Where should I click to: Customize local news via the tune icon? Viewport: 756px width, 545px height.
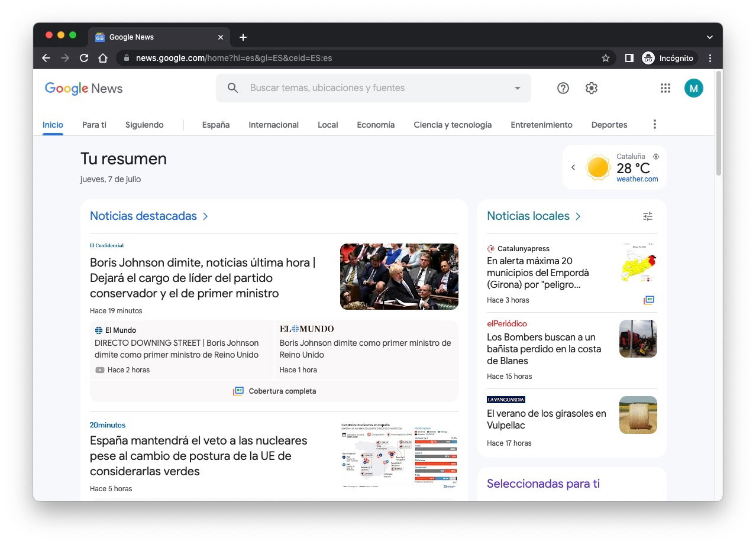648,216
